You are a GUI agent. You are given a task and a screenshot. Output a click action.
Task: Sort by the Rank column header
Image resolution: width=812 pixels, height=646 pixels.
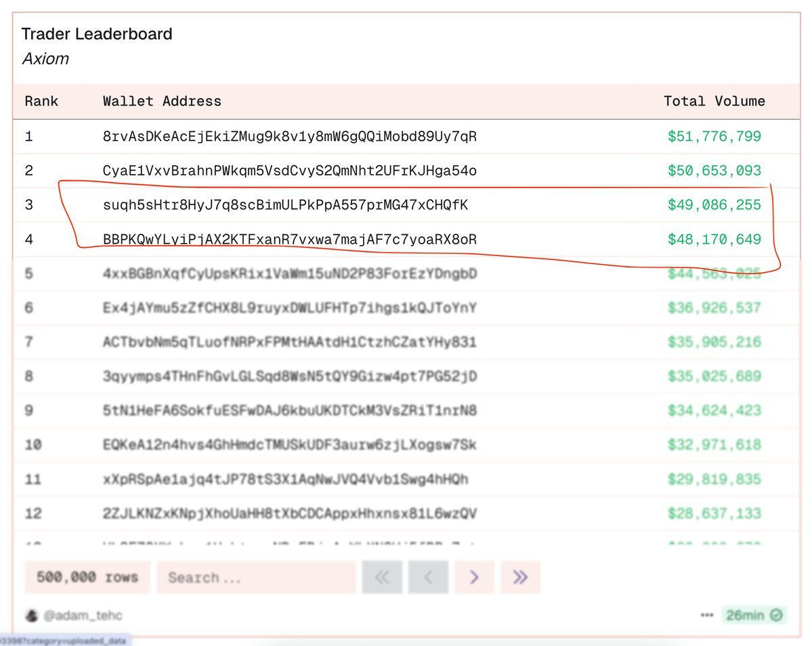pos(41,101)
